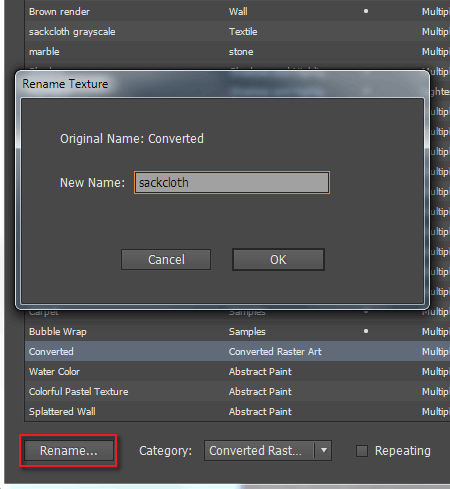Click the Converted Raster Art category cell
This screenshot has height=489, width=450.
pos(275,351)
